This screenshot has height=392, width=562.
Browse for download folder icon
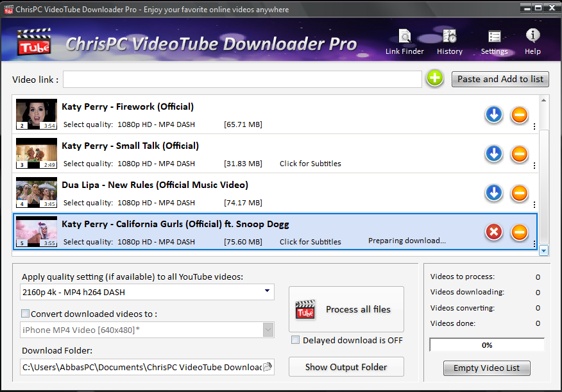[268, 367]
